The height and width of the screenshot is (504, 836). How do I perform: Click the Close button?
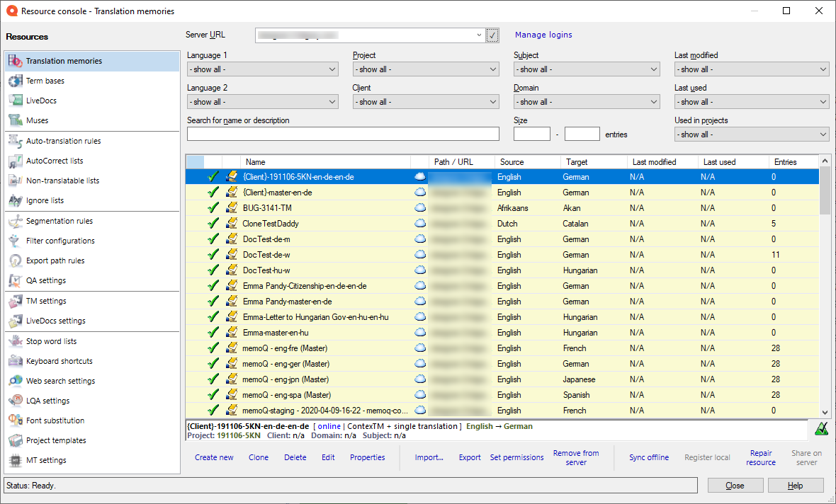735,486
